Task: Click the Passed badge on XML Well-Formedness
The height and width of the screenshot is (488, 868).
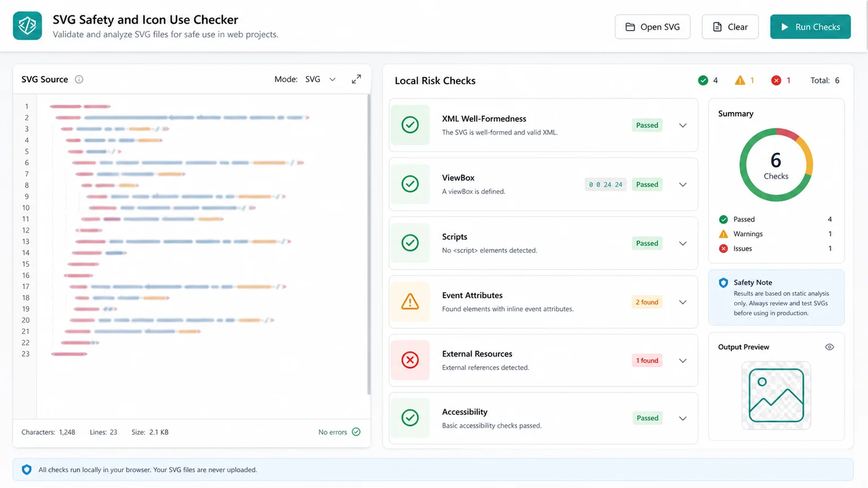Action: point(647,125)
